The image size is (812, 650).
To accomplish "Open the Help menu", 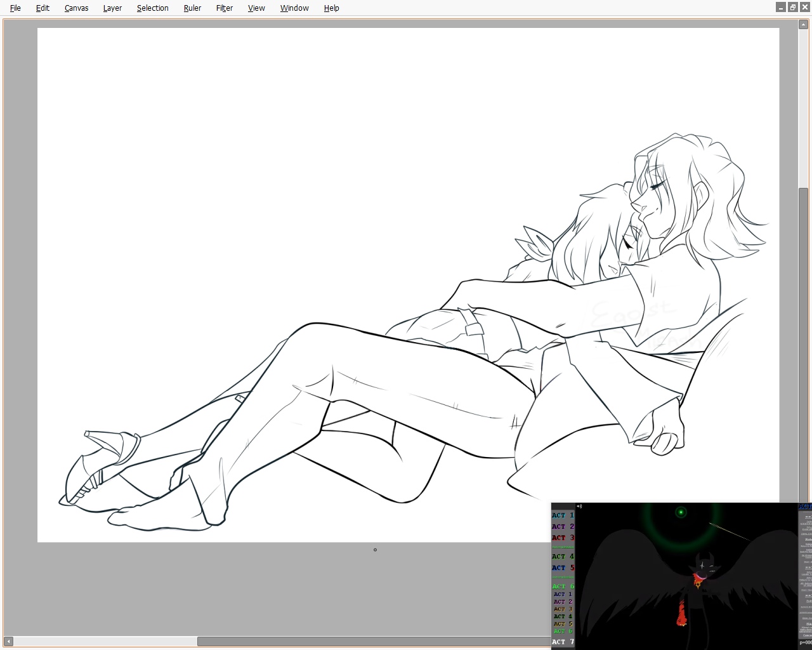I will [331, 8].
